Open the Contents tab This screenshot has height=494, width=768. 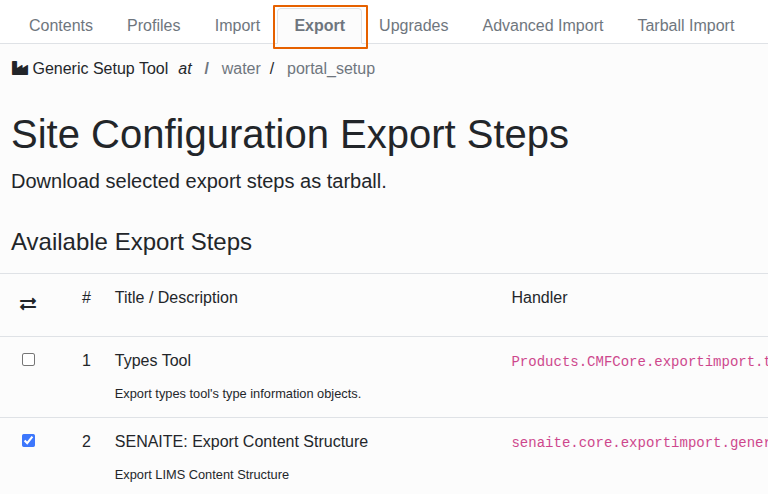pos(61,26)
